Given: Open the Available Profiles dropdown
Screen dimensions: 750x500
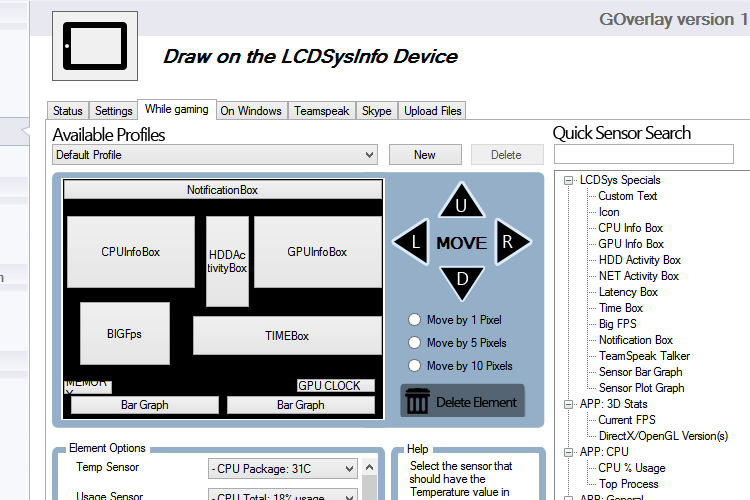Looking at the screenshot, I should [215, 155].
